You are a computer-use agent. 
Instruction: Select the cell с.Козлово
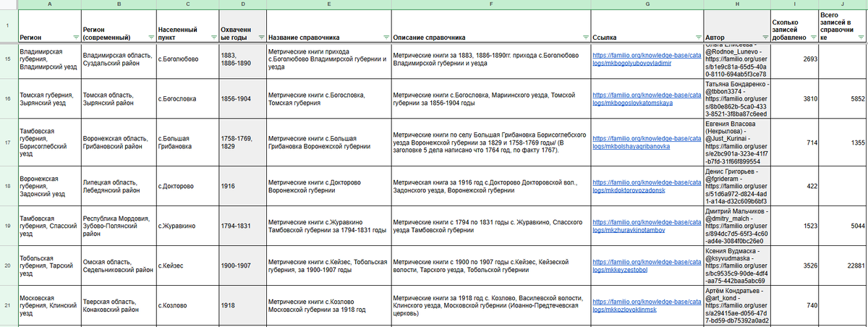(187, 305)
